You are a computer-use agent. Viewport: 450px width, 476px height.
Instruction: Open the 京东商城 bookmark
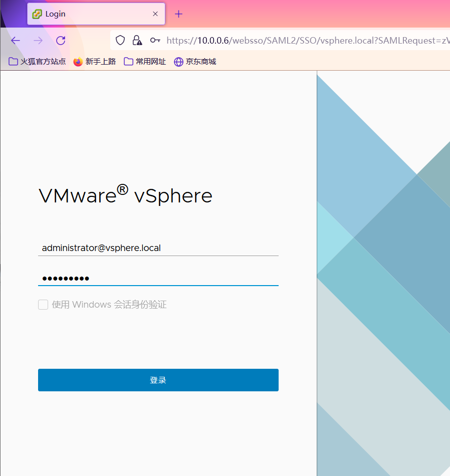(x=195, y=62)
